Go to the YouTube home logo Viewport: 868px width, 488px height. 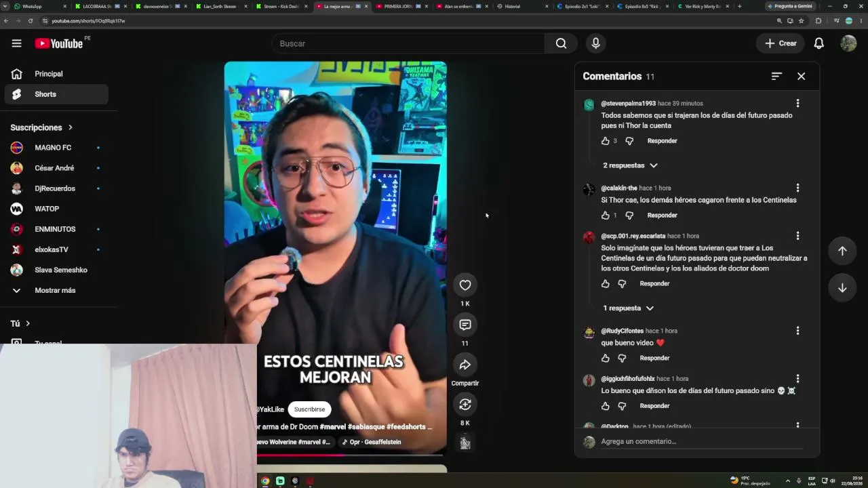point(58,43)
